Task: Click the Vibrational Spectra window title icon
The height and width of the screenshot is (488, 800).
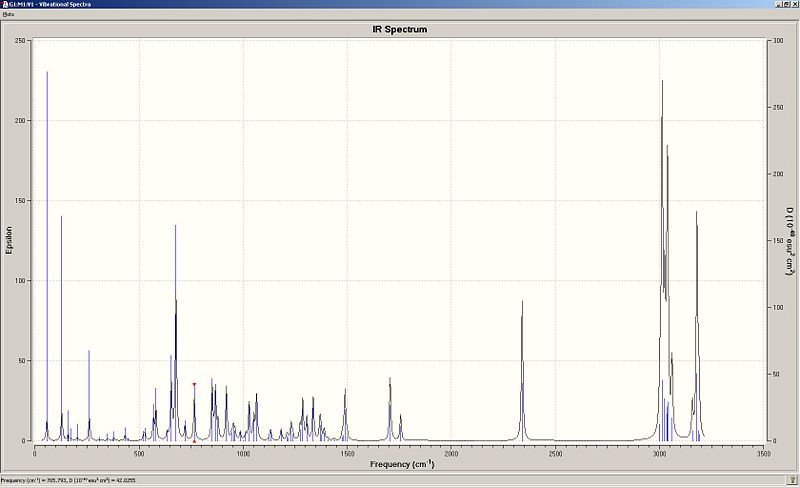Action: coord(5,4)
